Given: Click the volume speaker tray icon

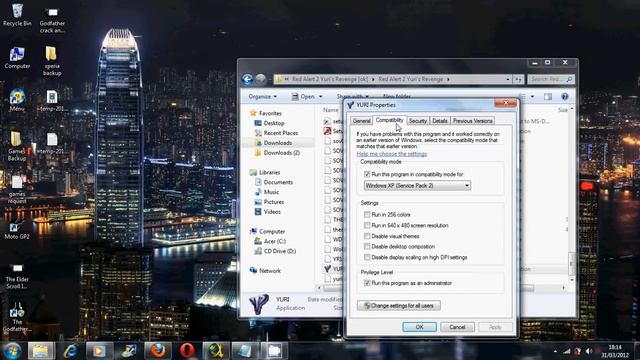Looking at the screenshot, I should click(x=589, y=351).
